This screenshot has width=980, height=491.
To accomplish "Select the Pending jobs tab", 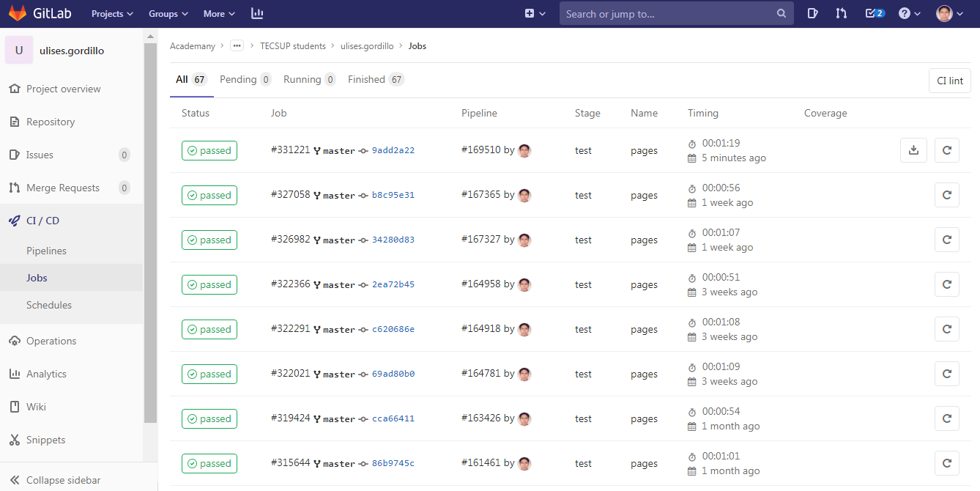I will coord(245,79).
